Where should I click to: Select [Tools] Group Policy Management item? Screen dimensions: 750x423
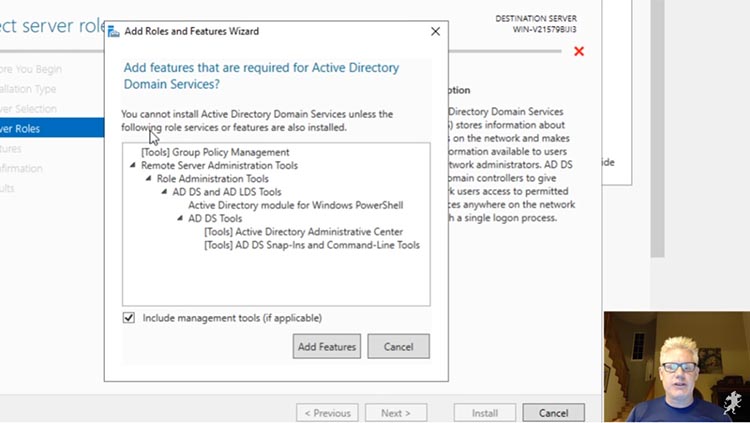point(215,152)
